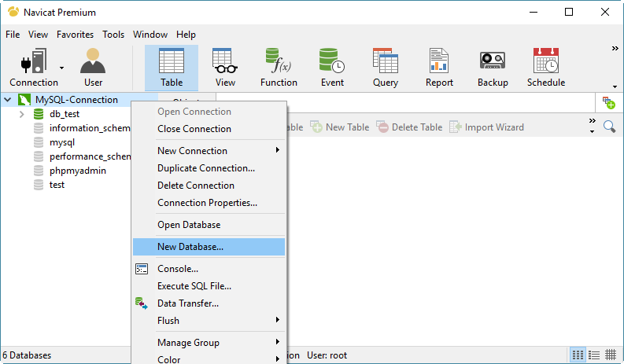Open the Connection dropdown arrow
The height and width of the screenshot is (364, 624).
pyautogui.click(x=61, y=68)
